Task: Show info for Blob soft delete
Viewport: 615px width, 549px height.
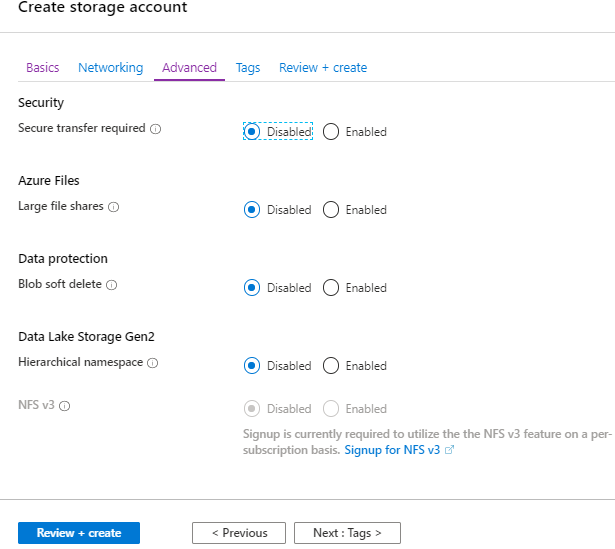Action: coord(112,285)
